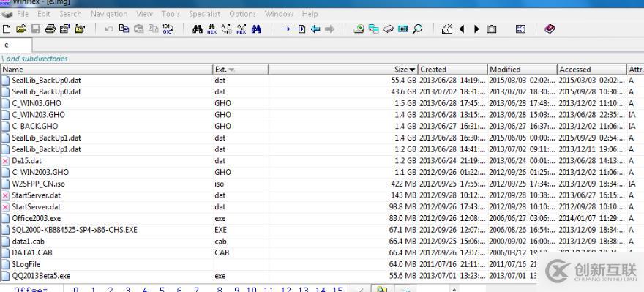Create a new file with the blank page icon
Viewport: 644px width, 292px height.
[7, 29]
